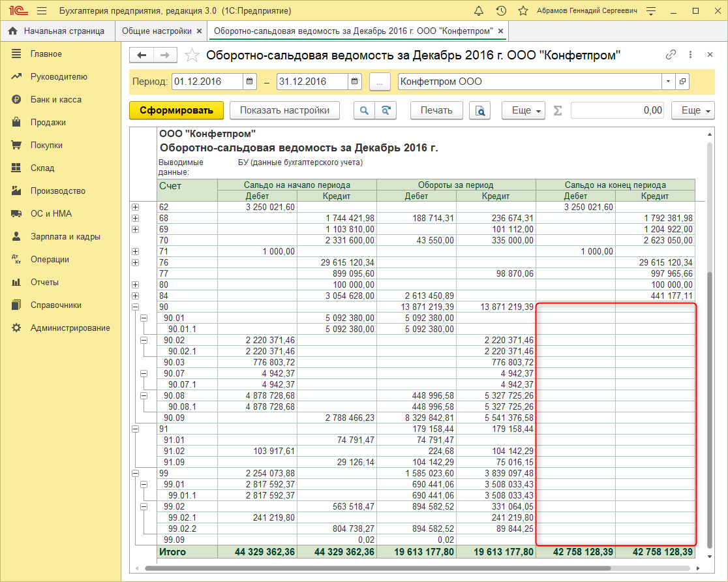Image resolution: width=728 pixels, height=582 pixels.
Task: Click the back navigation arrow
Action: point(142,55)
